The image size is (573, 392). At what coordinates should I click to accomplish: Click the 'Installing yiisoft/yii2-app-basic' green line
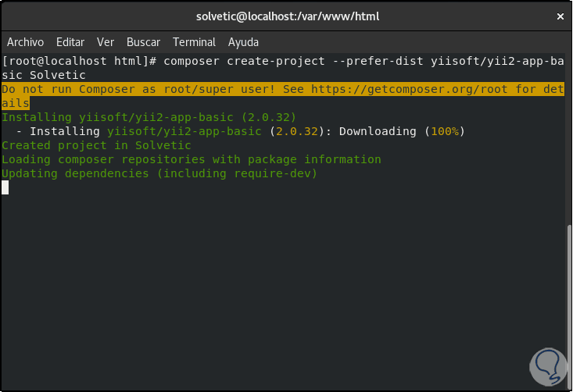pos(149,117)
